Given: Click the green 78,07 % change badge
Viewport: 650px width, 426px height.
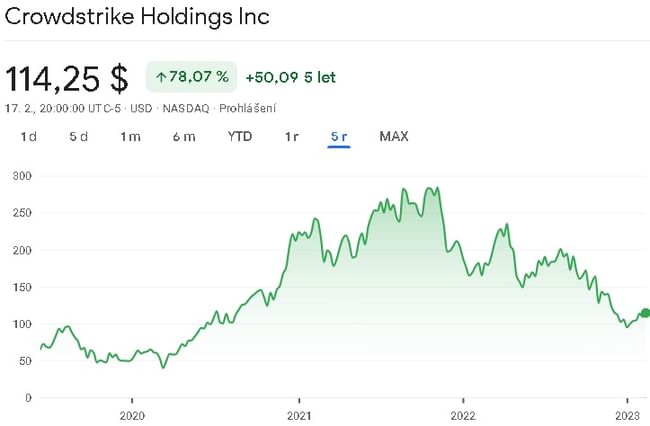Looking at the screenshot, I should [x=191, y=77].
